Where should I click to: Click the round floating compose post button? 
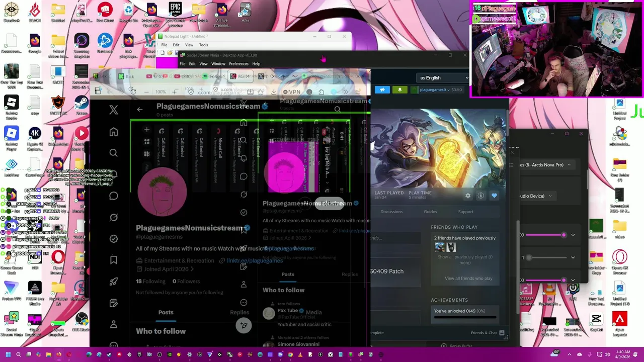244,325
